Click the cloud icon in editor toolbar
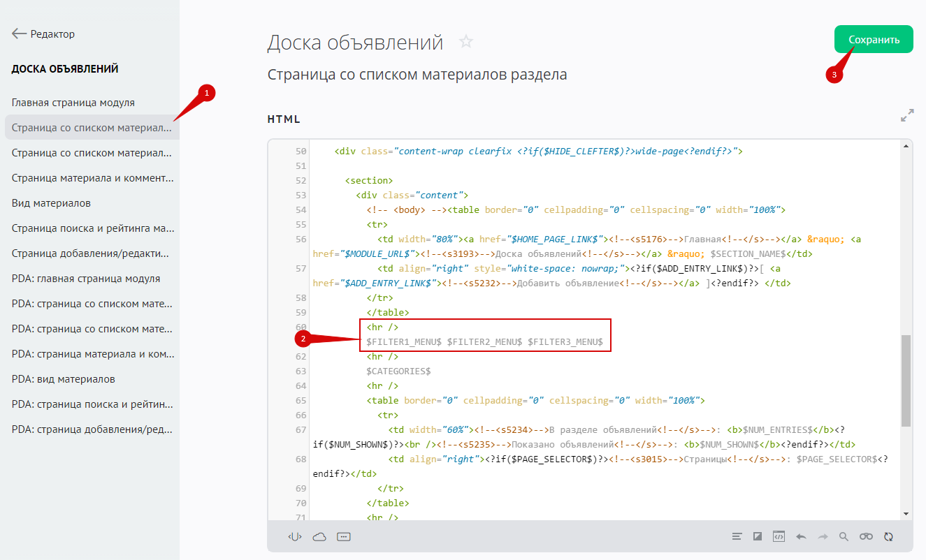This screenshot has width=926, height=560. coord(319,536)
